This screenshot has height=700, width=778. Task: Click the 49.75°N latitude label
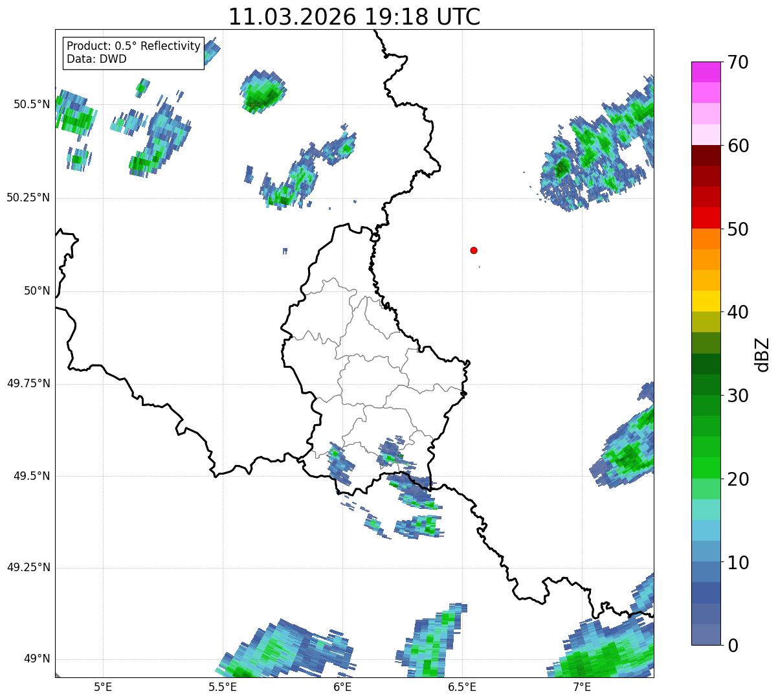[28, 383]
